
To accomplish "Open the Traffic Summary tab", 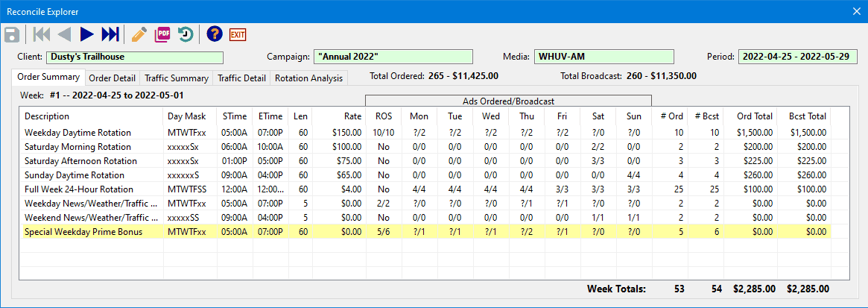I will tap(177, 78).
